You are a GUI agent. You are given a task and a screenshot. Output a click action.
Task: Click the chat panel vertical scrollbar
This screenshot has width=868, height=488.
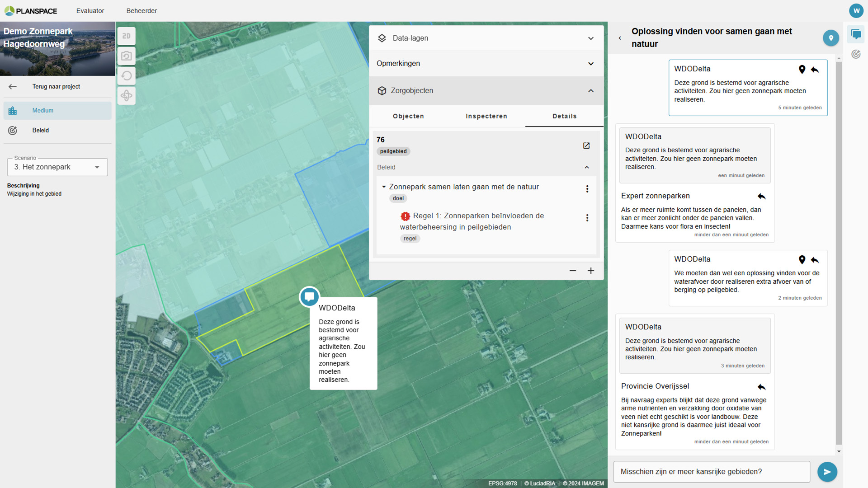[x=839, y=253]
